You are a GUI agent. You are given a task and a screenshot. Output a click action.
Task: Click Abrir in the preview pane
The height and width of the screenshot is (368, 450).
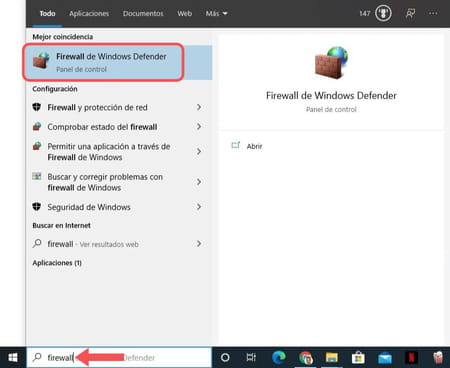point(254,146)
